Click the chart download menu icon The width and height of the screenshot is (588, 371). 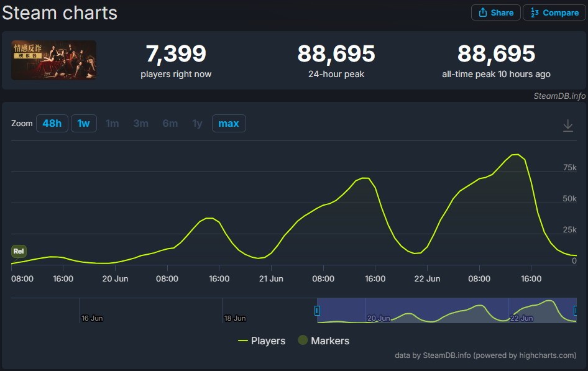[567, 126]
